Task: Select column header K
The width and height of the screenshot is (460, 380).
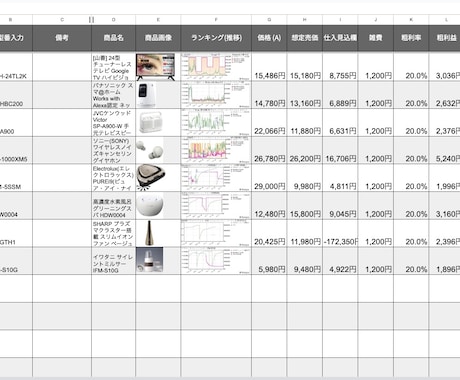Action: (x=411, y=20)
